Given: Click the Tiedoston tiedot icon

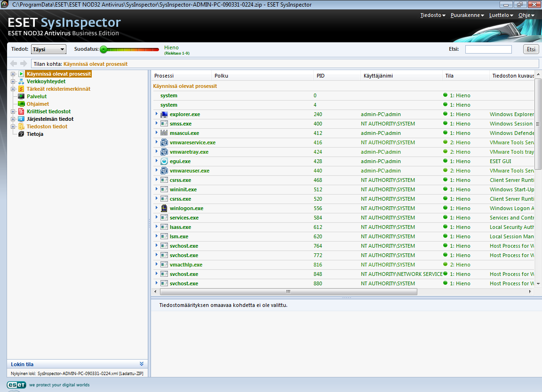Looking at the screenshot, I should pyautogui.click(x=21, y=127).
